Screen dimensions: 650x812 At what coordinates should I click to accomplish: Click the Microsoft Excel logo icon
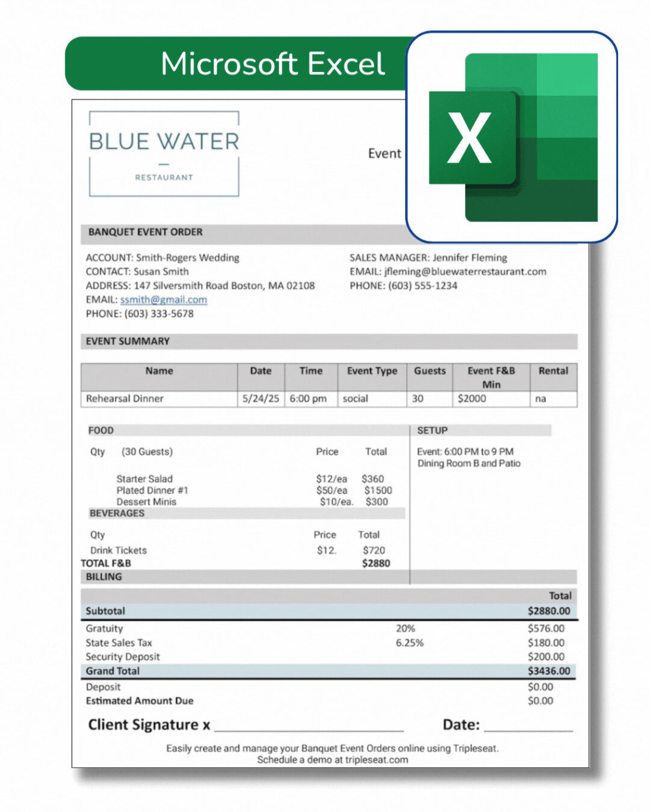pos(512,137)
